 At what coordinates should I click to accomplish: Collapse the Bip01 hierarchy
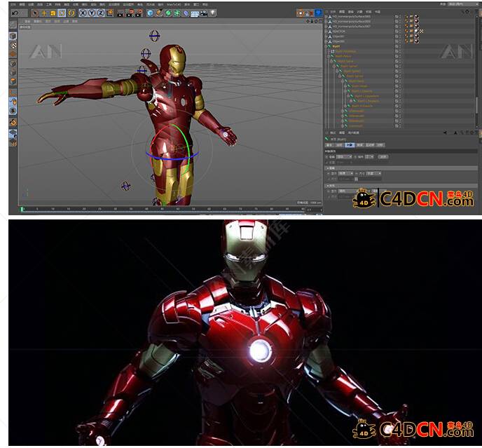[x=326, y=46]
